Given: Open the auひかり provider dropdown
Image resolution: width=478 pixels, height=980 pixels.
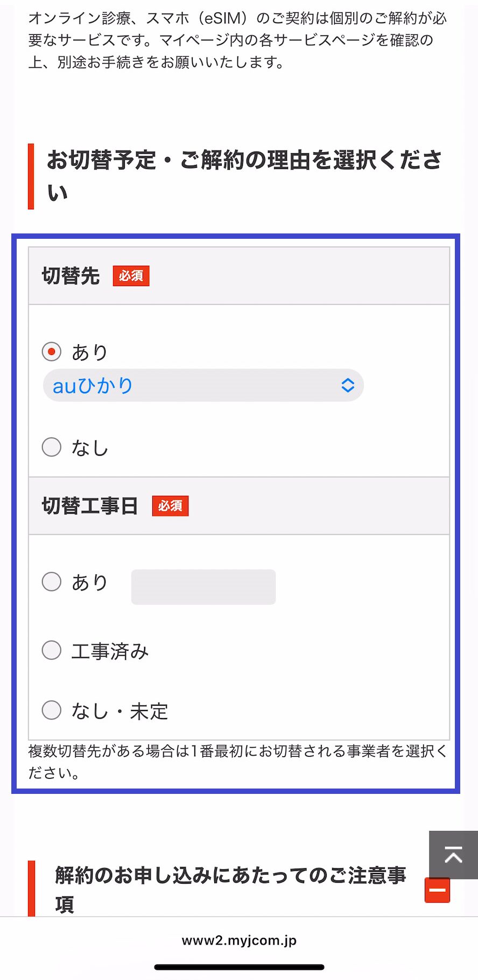Looking at the screenshot, I should (203, 385).
